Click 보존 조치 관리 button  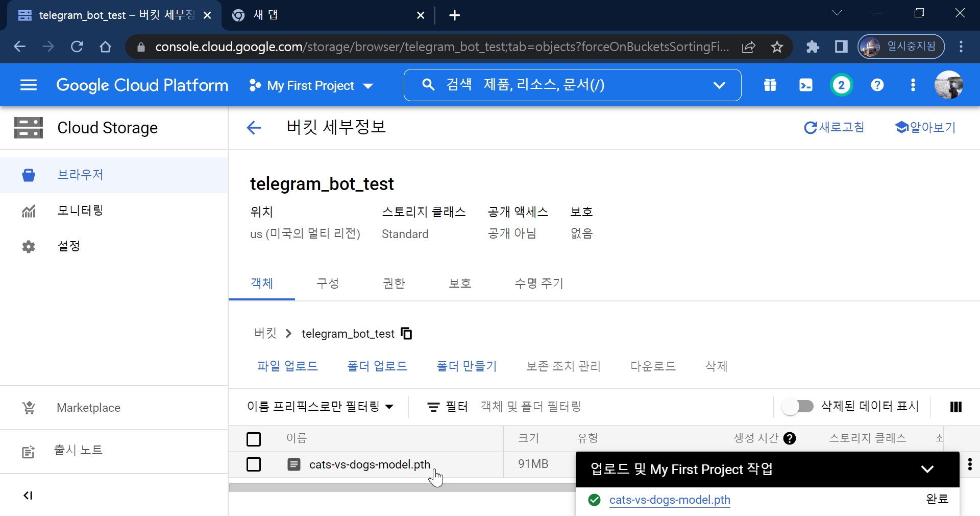pyautogui.click(x=563, y=366)
